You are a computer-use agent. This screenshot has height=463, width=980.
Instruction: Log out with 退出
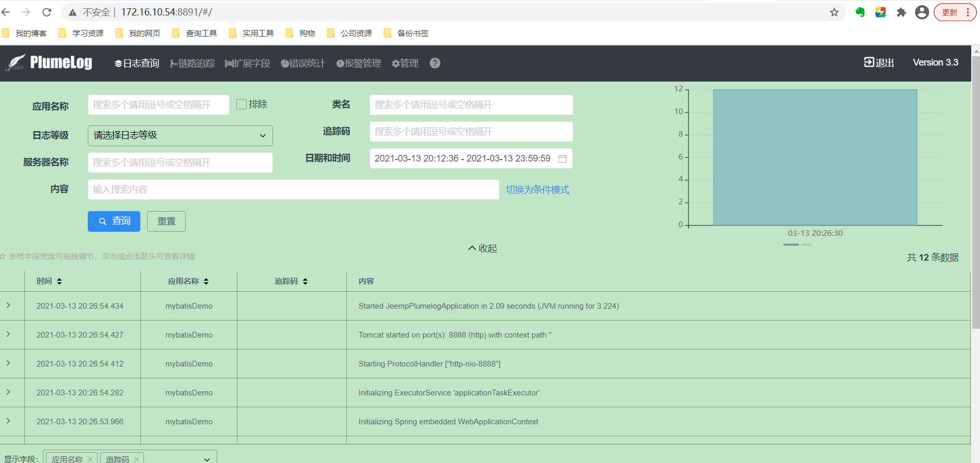pos(879,62)
